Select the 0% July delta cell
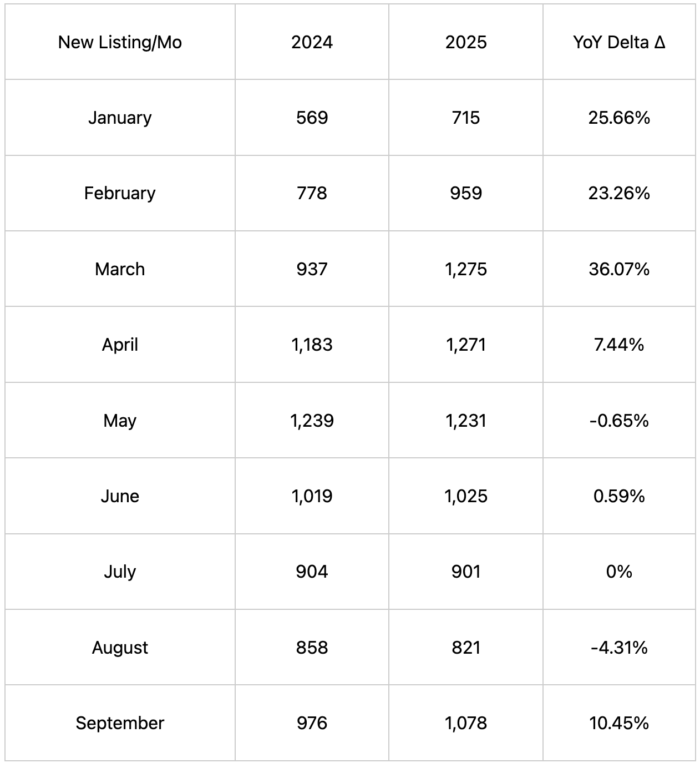Viewport: 700px width, 768px height. 619,572
